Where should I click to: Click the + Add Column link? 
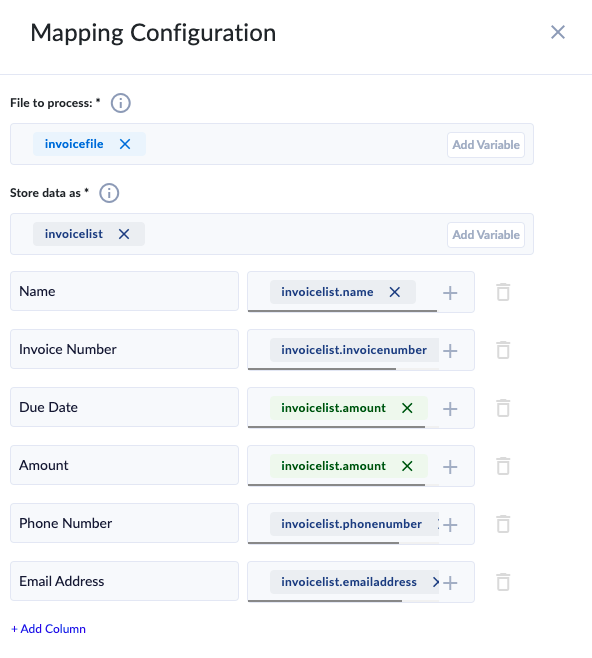coord(48,629)
